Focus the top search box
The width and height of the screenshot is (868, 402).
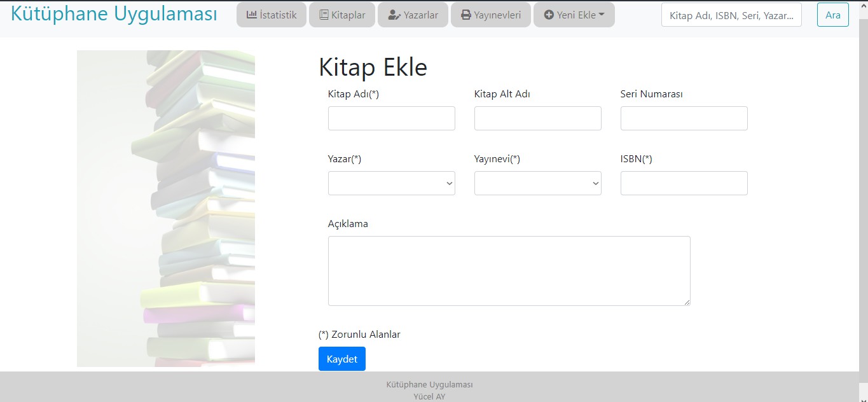(x=731, y=15)
